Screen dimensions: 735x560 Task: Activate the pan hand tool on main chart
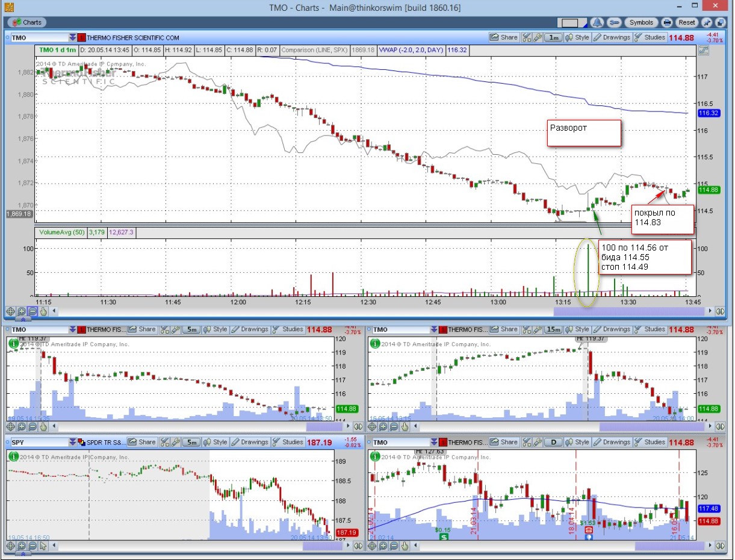pos(43,311)
